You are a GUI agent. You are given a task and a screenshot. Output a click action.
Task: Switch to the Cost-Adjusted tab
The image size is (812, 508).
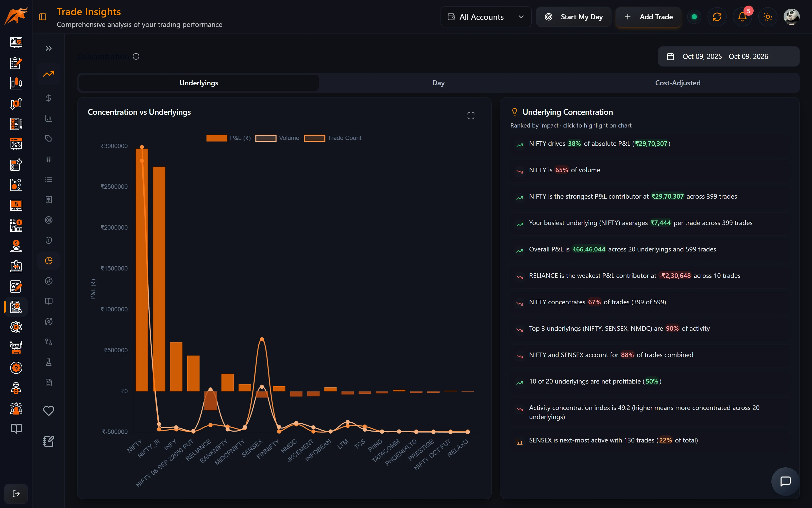pyautogui.click(x=678, y=83)
